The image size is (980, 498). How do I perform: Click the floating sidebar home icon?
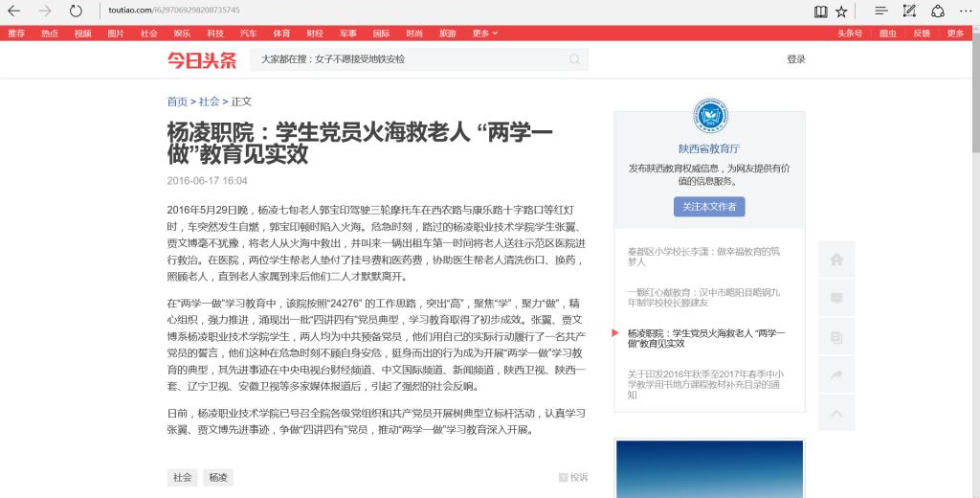point(836,259)
